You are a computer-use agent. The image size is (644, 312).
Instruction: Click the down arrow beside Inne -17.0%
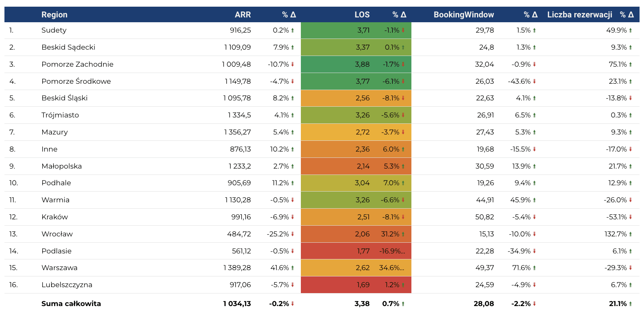point(630,149)
